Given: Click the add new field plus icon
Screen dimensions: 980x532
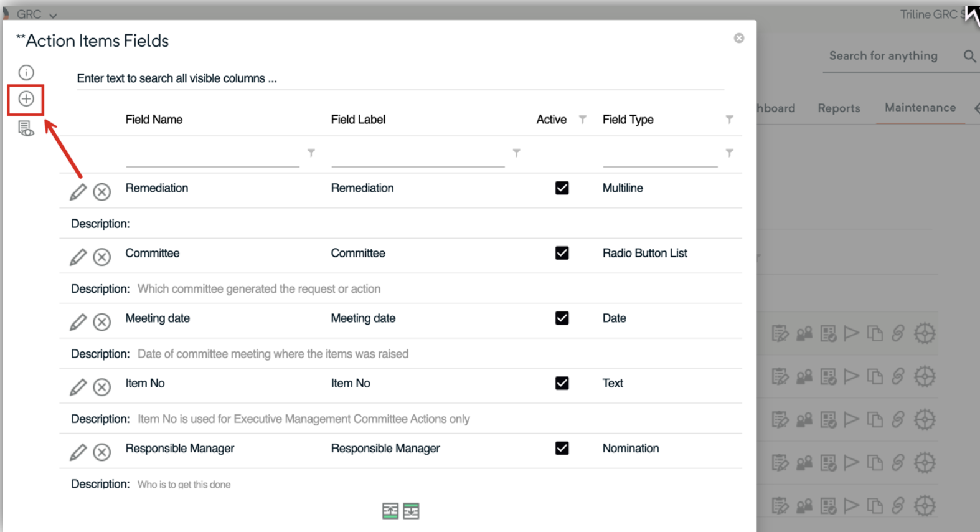Looking at the screenshot, I should coord(26,99).
